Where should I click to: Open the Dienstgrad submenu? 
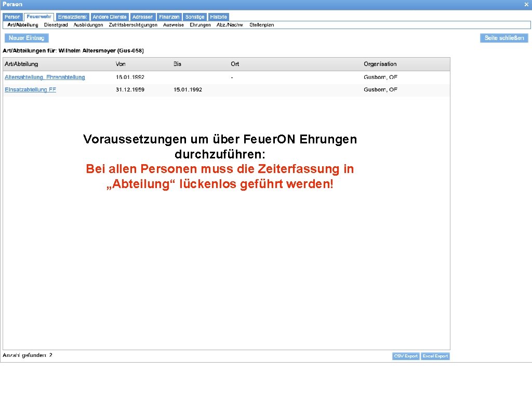pyautogui.click(x=56, y=25)
